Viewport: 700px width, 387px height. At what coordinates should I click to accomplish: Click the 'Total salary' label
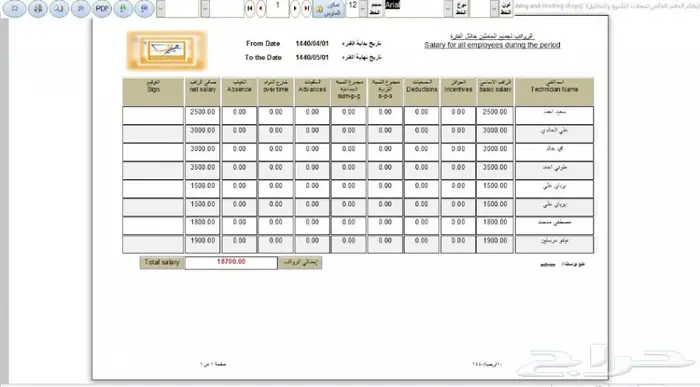(x=162, y=262)
